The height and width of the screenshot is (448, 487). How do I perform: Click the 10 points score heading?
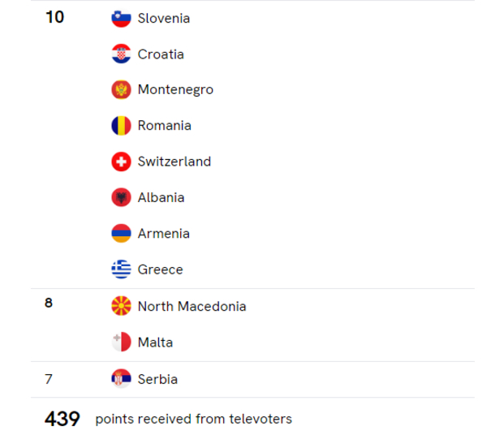54,17
